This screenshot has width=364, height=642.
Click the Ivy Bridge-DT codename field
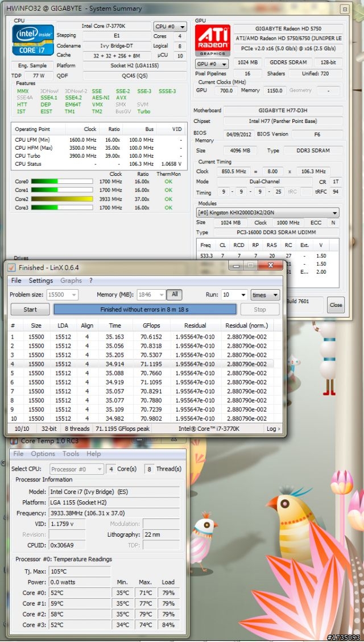coord(117,46)
